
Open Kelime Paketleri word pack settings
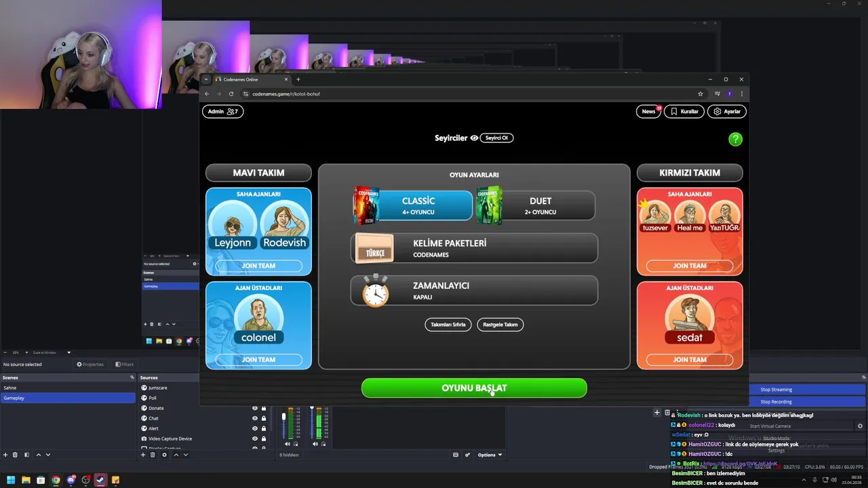coord(474,249)
